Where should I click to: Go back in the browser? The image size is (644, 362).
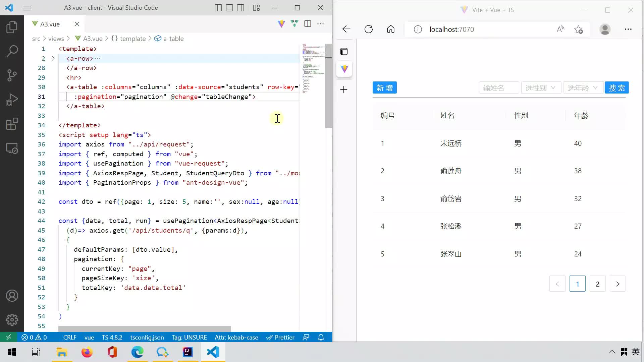[x=346, y=29]
